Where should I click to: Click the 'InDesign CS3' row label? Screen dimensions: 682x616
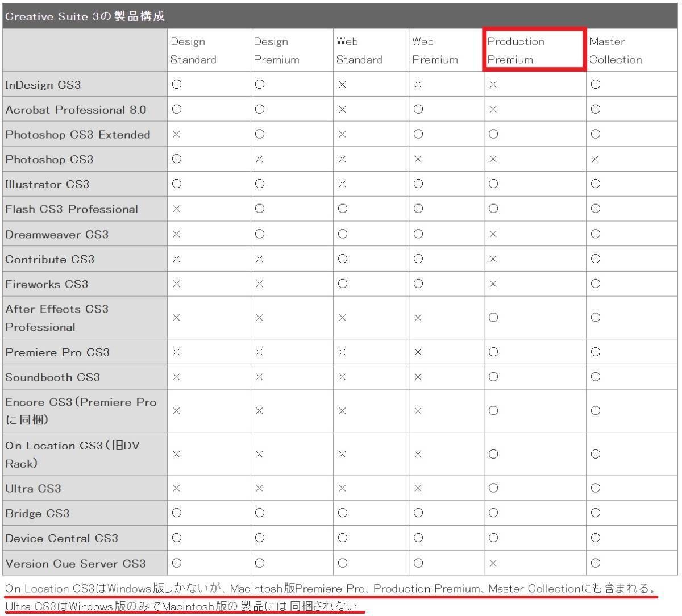coord(43,85)
